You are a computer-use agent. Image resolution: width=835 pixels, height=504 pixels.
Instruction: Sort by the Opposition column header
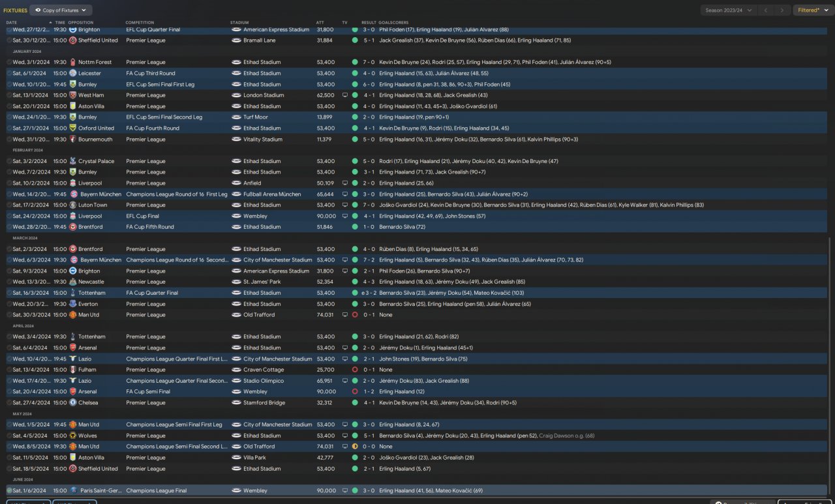(81, 23)
